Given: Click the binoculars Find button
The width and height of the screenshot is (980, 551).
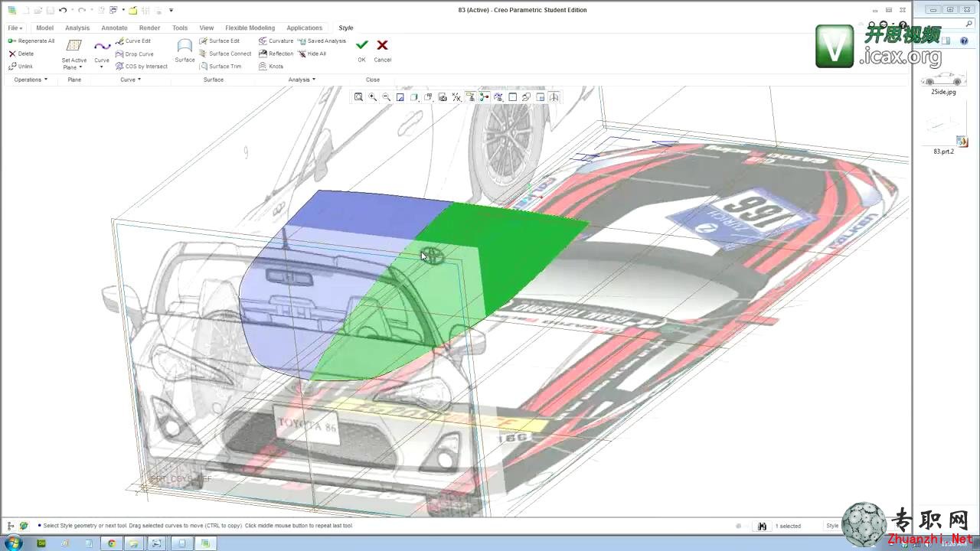Looking at the screenshot, I should pyautogui.click(x=762, y=527).
